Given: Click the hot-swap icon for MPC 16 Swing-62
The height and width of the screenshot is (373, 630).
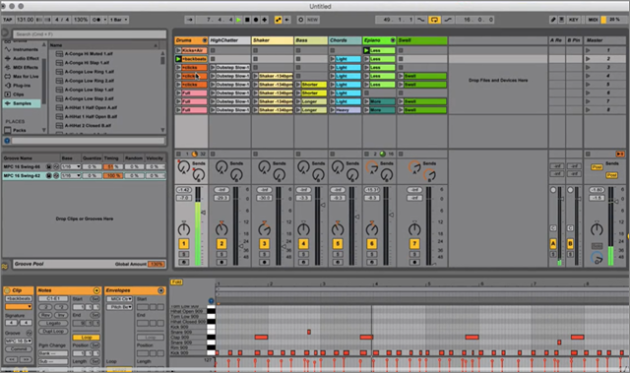Looking at the screenshot, I should click(x=56, y=176).
